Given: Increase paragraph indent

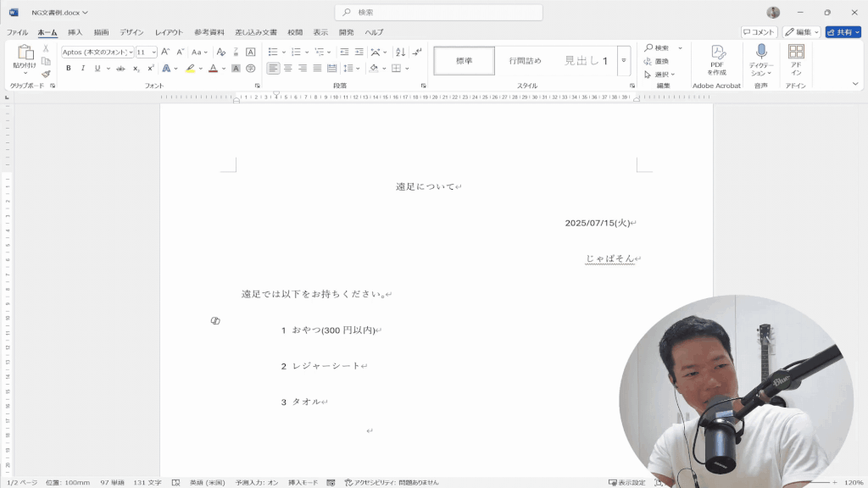Looking at the screenshot, I should [359, 52].
